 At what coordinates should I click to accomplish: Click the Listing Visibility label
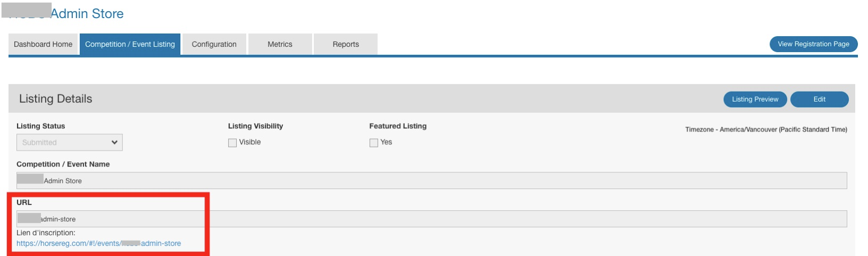255,126
